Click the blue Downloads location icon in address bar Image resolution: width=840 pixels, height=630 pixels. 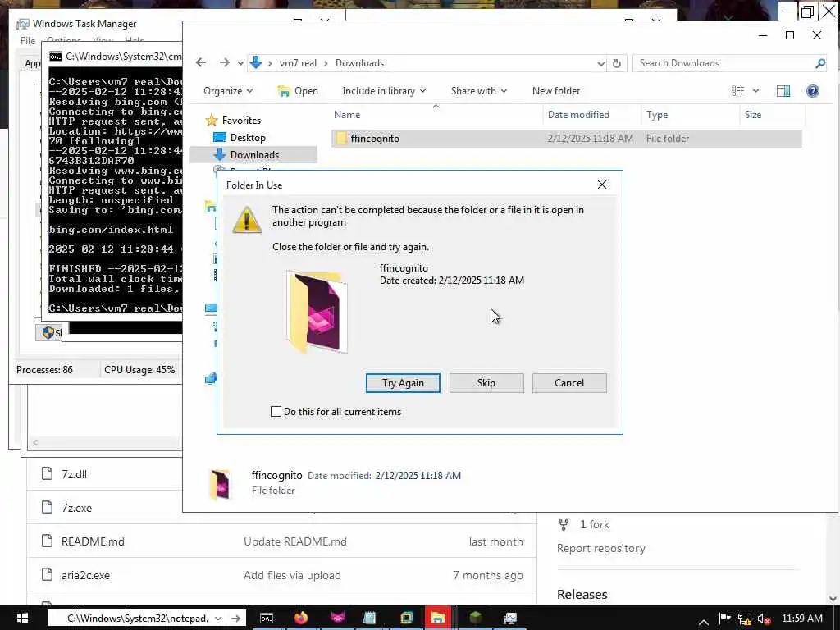(256, 62)
